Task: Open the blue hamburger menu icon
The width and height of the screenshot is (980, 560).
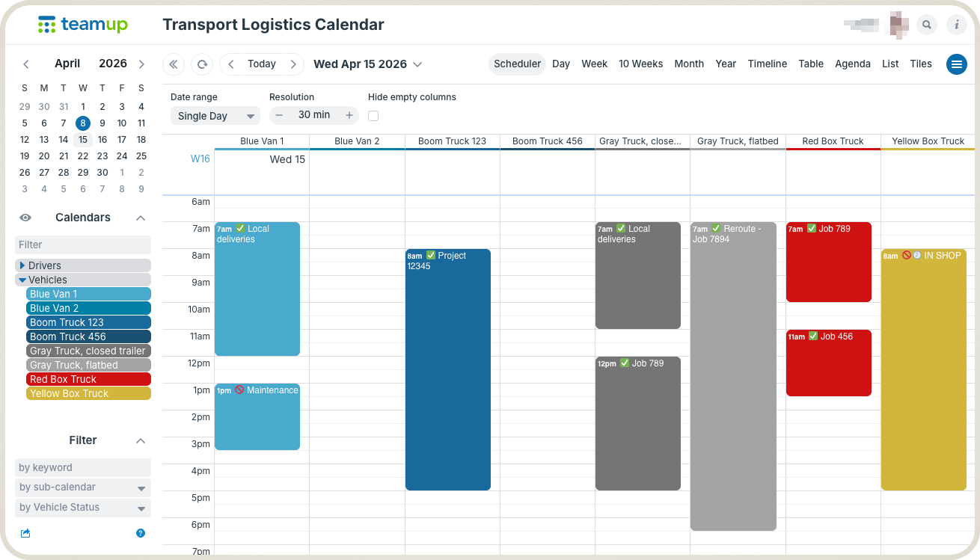Action: point(957,64)
